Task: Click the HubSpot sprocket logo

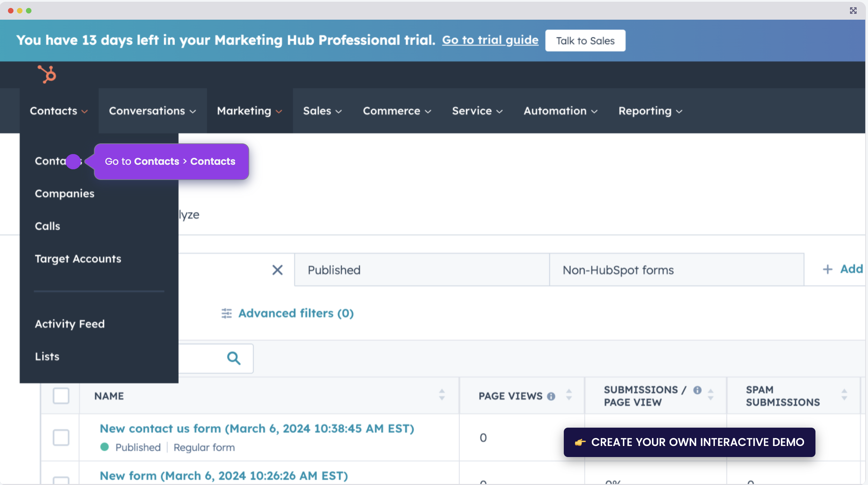Action: tap(47, 74)
